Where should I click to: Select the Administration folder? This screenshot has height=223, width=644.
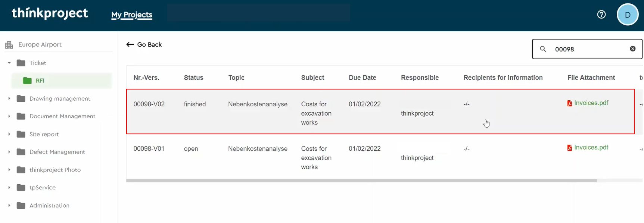49,205
